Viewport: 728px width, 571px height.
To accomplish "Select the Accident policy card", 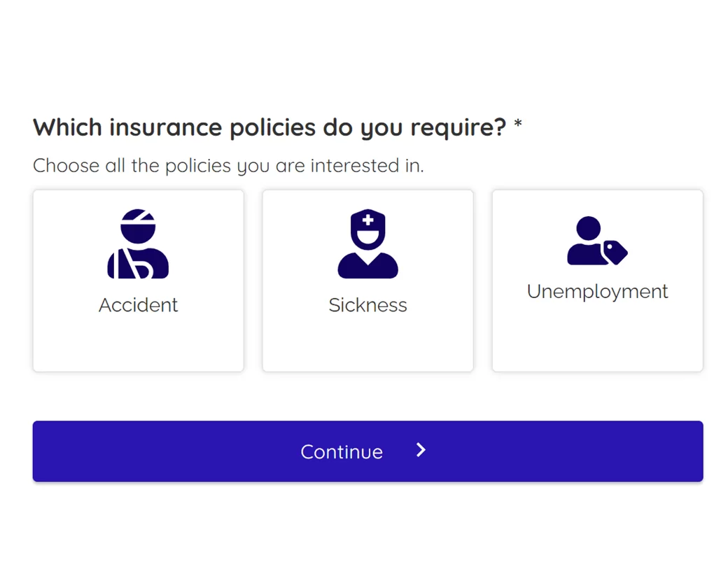I will 138,280.
